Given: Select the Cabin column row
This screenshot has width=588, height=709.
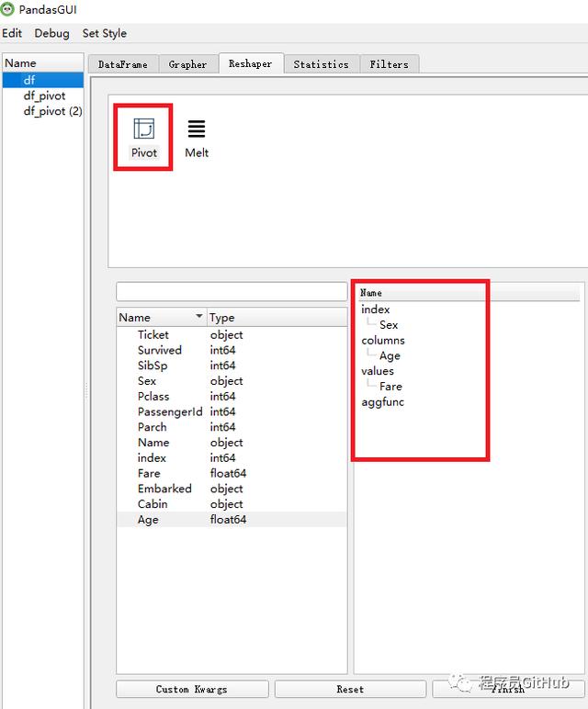Looking at the screenshot, I should pos(232,504).
